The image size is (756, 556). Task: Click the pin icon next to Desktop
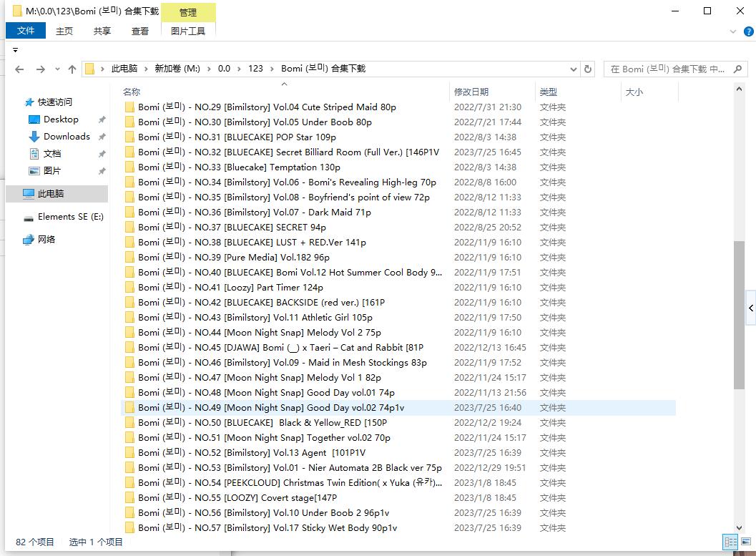tap(102, 120)
